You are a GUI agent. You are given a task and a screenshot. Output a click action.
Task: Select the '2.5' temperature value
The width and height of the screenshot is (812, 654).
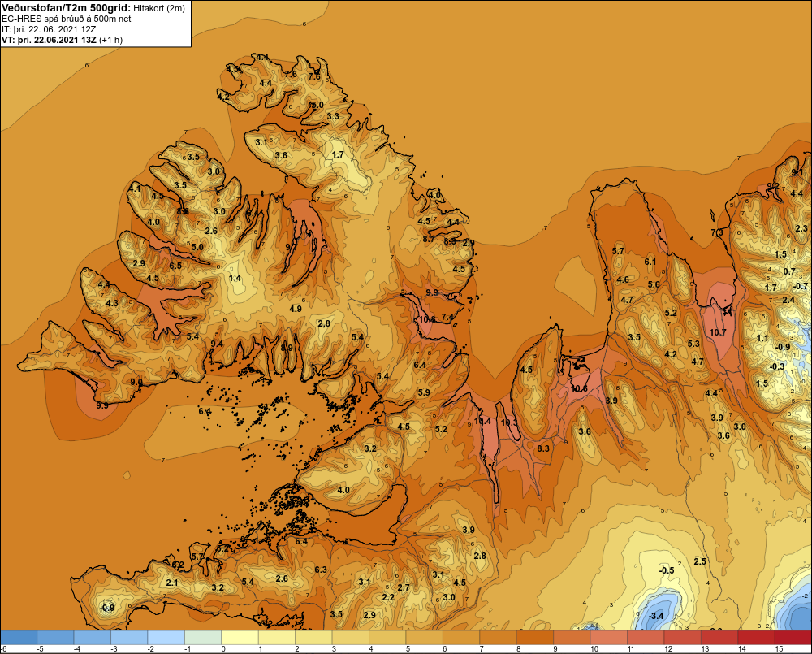pyautogui.click(x=700, y=561)
